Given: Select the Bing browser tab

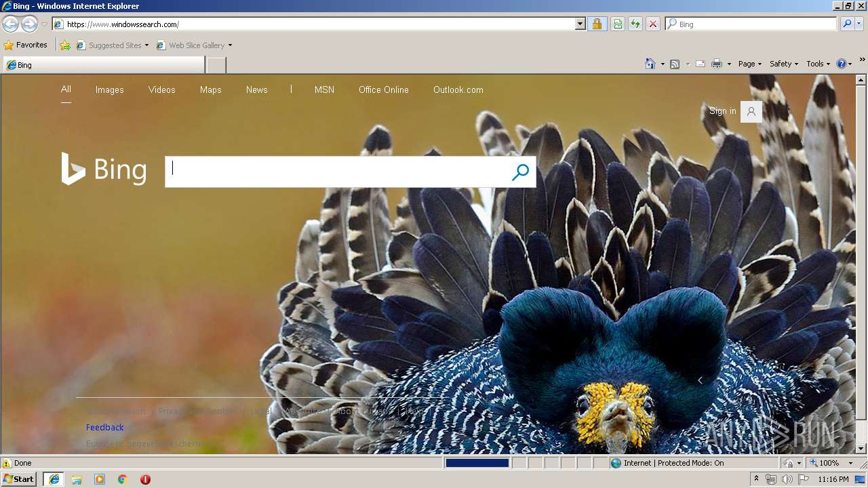Looking at the screenshot, I should coord(104,65).
